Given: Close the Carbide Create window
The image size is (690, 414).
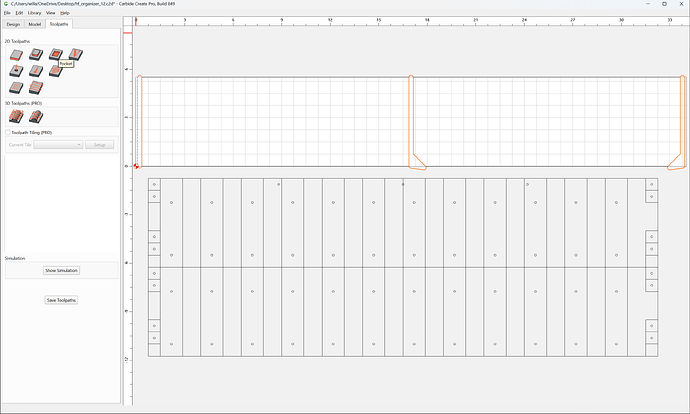Looking at the screenshot, I should point(681,4).
